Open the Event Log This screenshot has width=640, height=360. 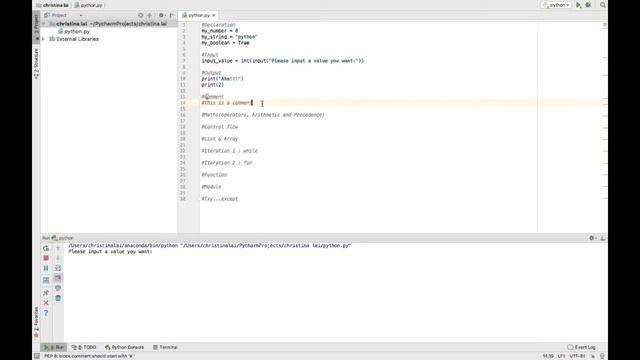click(582, 347)
